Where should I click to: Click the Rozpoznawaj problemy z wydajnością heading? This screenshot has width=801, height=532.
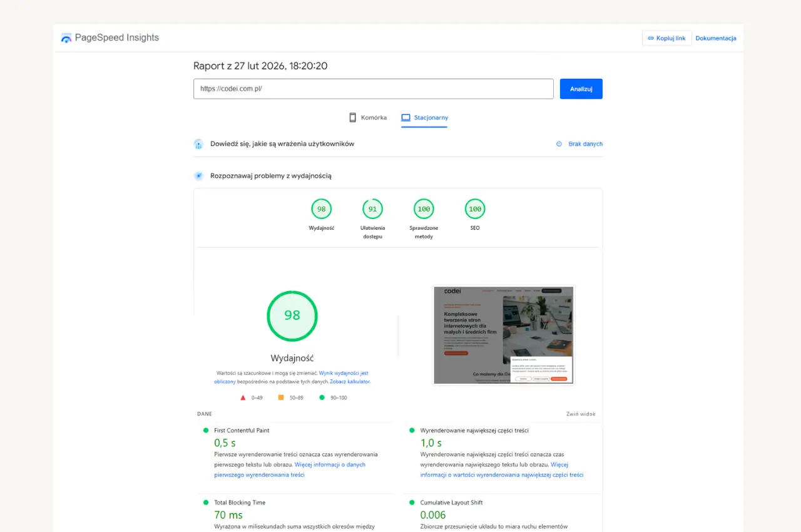[x=271, y=176]
